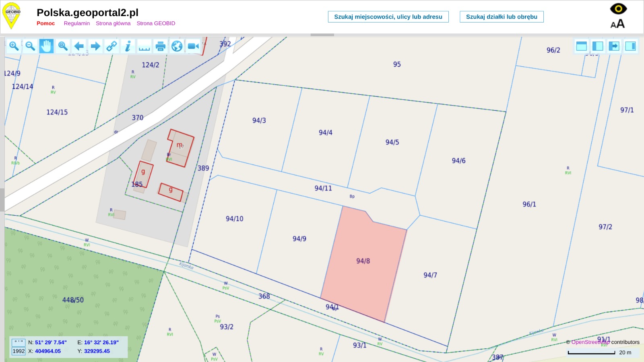Viewport: 644px width, 362px height.
Task: Click the zoom out magnifier tool
Action: point(30,46)
